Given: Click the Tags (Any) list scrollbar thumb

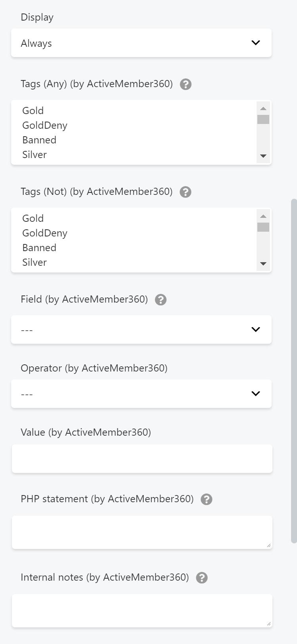Looking at the screenshot, I should 263,119.
